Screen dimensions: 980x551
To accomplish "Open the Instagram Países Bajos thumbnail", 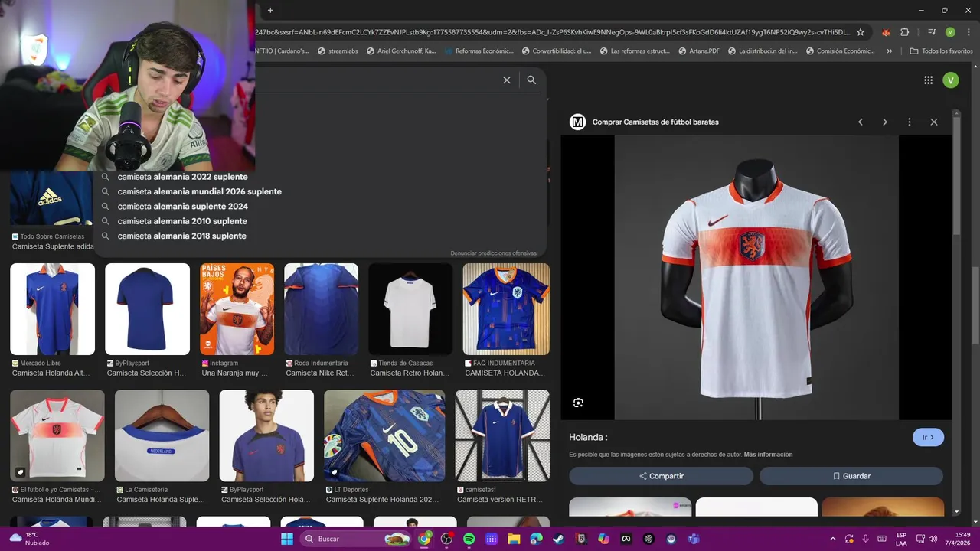I will pyautogui.click(x=237, y=309).
